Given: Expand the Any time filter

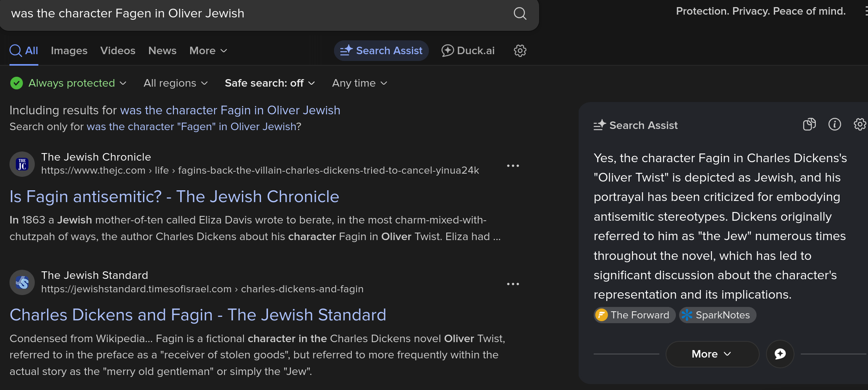Looking at the screenshot, I should tap(359, 83).
